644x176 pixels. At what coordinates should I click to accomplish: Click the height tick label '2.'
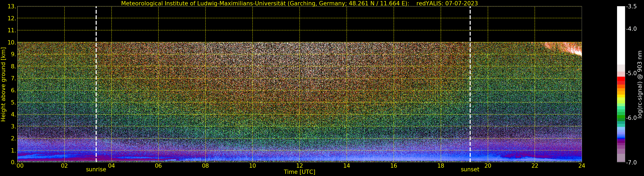point(13,138)
